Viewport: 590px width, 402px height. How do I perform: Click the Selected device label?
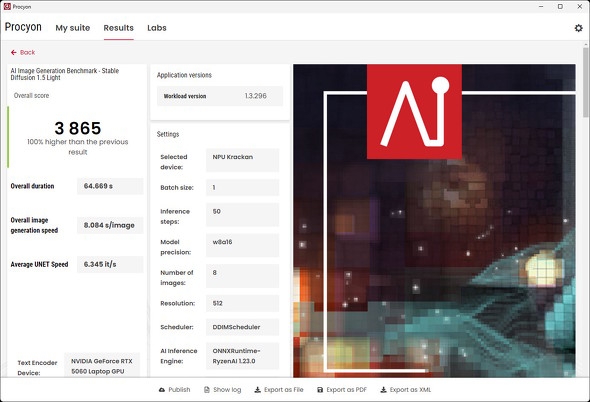(174, 162)
